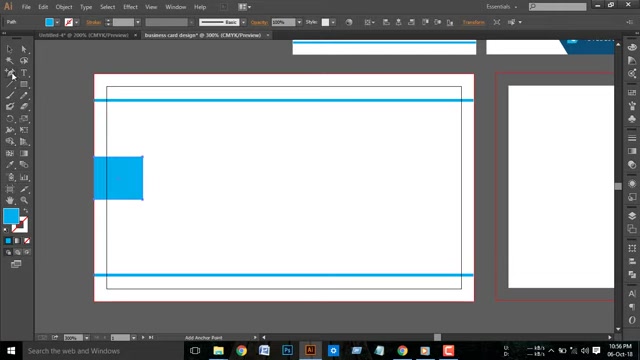Go to next artboard in status bar
The width and height of the screenshot is (640, 360).
143,338
